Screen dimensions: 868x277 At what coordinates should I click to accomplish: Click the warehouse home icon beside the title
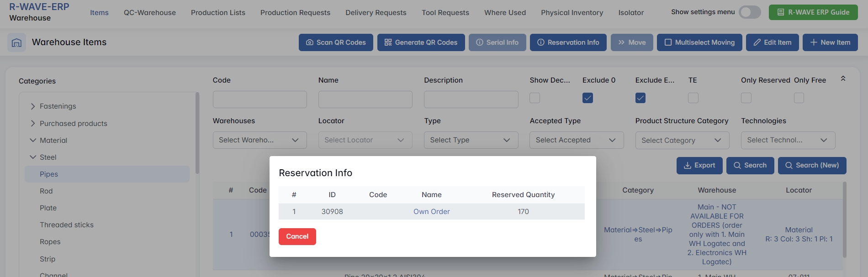[x=16, y=42]
